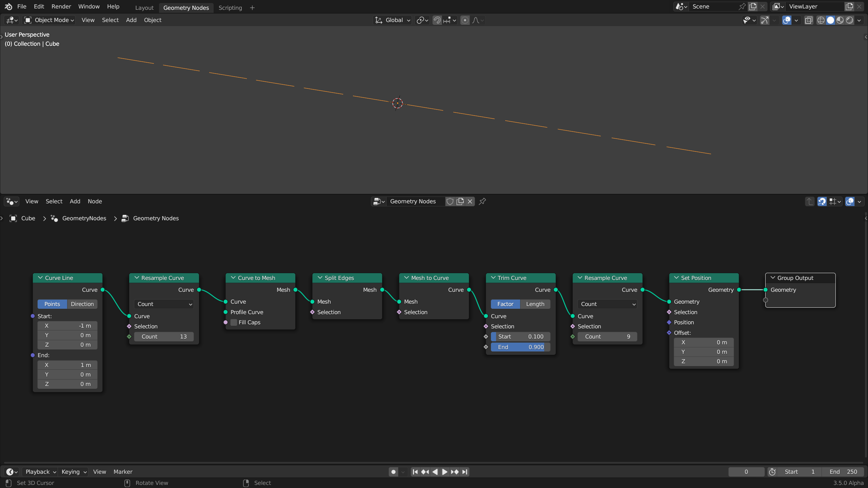Click Trim Curve End 0.900 slider
Screen dimensions: 868x488
click(x=521, y=347)
